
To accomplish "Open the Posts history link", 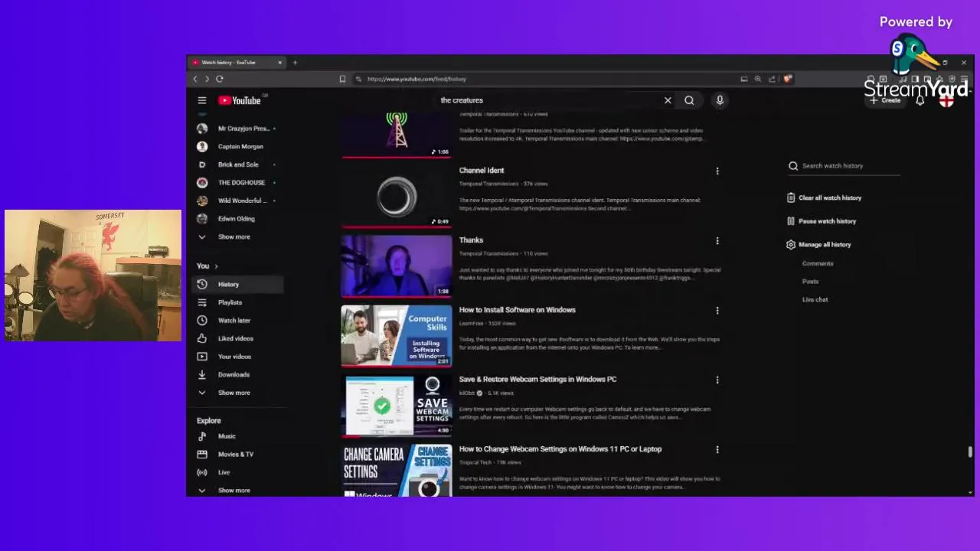I will pyautogui.click(x=811, y=282).
